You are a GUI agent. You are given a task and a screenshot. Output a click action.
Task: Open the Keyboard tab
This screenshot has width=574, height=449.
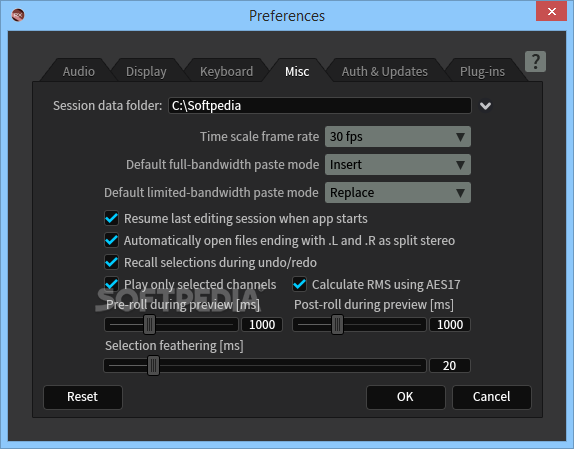226,71
